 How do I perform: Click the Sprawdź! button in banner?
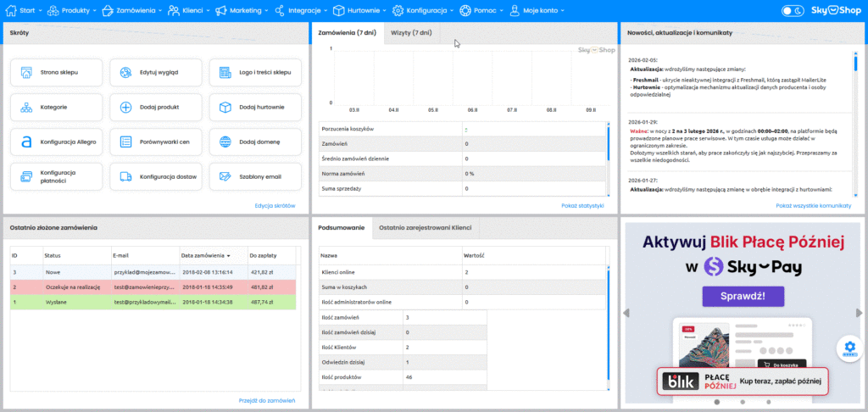coord(743,297)
